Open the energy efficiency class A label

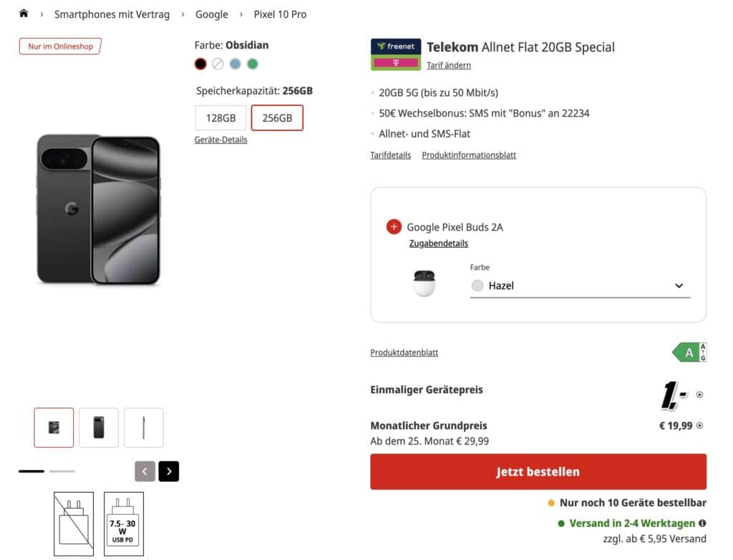point(690,352)
